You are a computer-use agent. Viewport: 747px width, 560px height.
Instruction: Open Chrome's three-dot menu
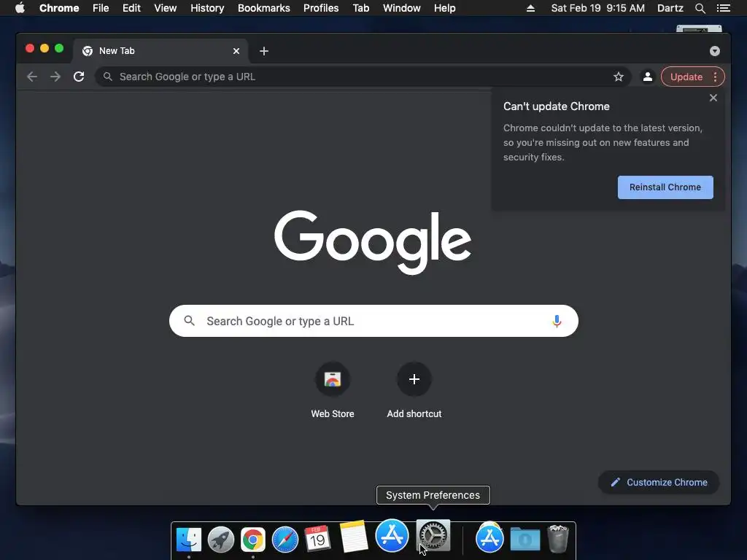click(715, 77)
